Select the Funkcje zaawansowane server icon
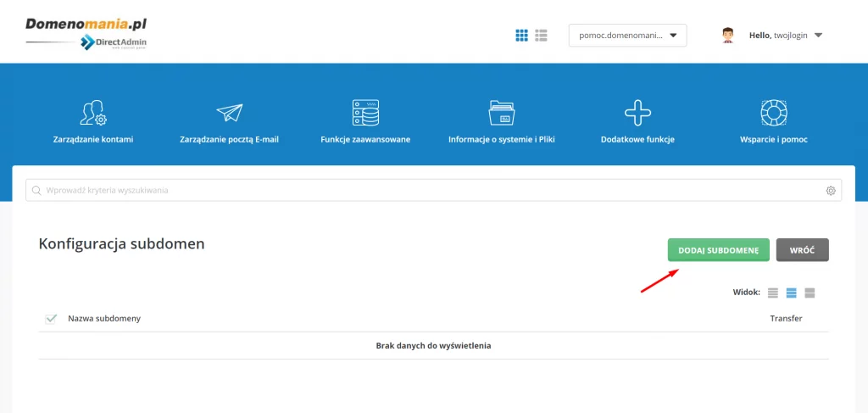Screen dimensions: 868x413 click(365, 112)
